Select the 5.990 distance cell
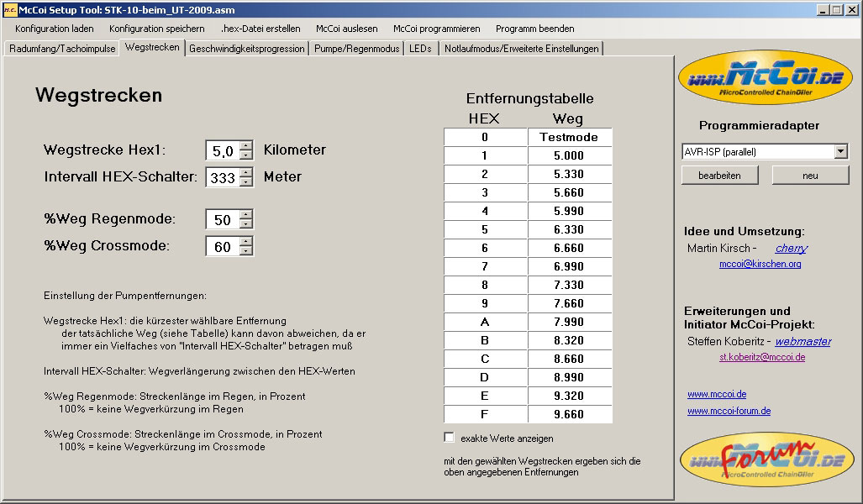This screenshot has width=863, height=504. pos(569,211)
